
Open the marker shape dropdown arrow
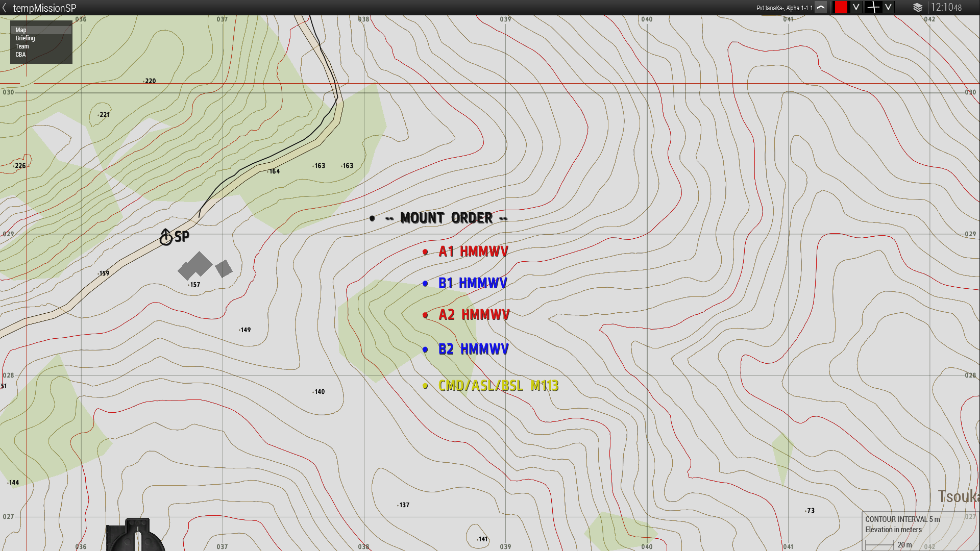888,8
